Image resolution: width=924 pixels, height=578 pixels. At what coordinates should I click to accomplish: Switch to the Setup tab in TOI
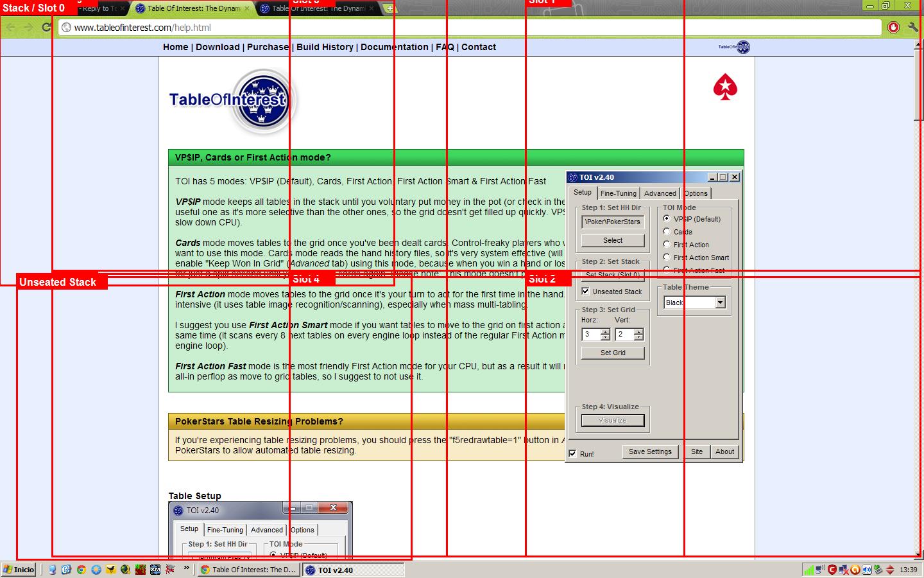583,192
